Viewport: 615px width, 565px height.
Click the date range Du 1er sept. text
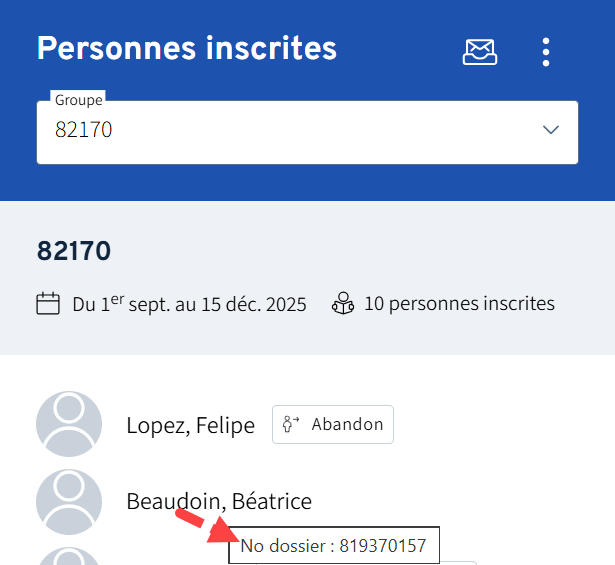189,303
